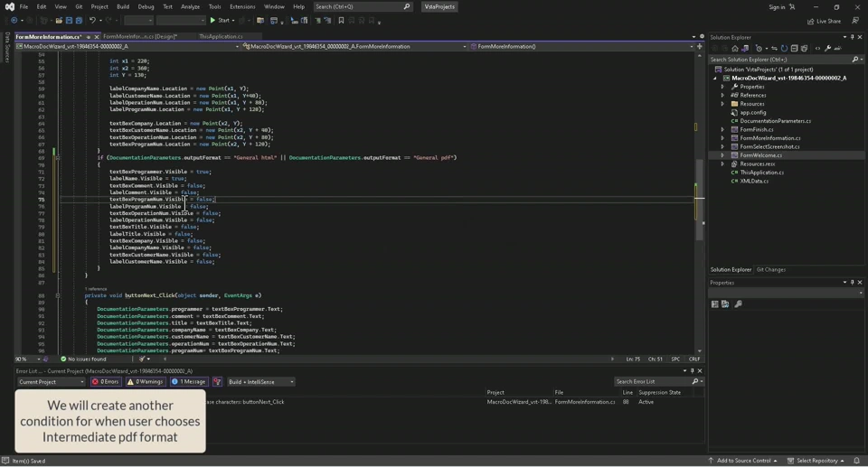Open the Build + IntelliSense dropdown

[260, 382]
